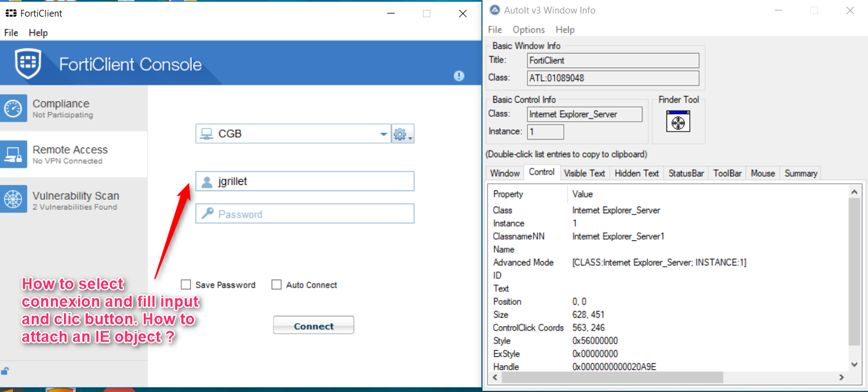Click the Title field showing FortiClient

[x=614, y=60]
